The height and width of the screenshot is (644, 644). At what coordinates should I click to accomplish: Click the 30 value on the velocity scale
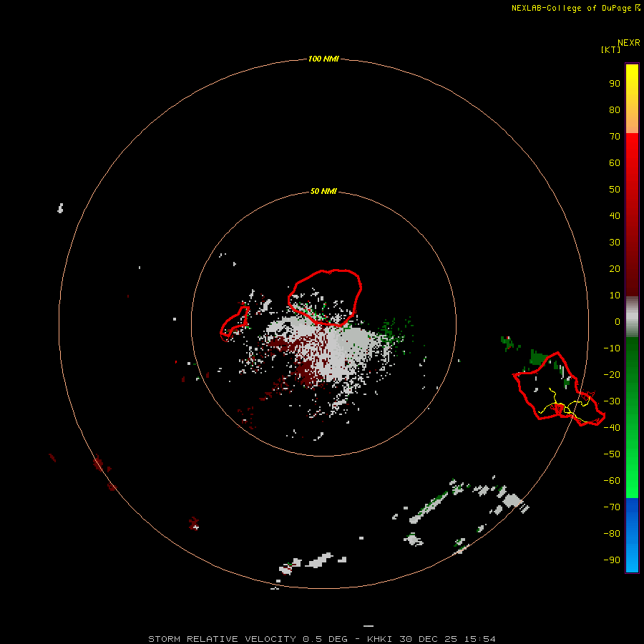[615, 243]
